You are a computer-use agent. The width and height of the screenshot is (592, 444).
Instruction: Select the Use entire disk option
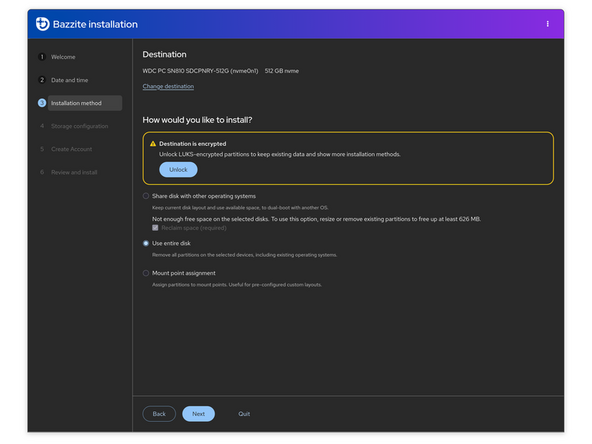coord(146,243)
